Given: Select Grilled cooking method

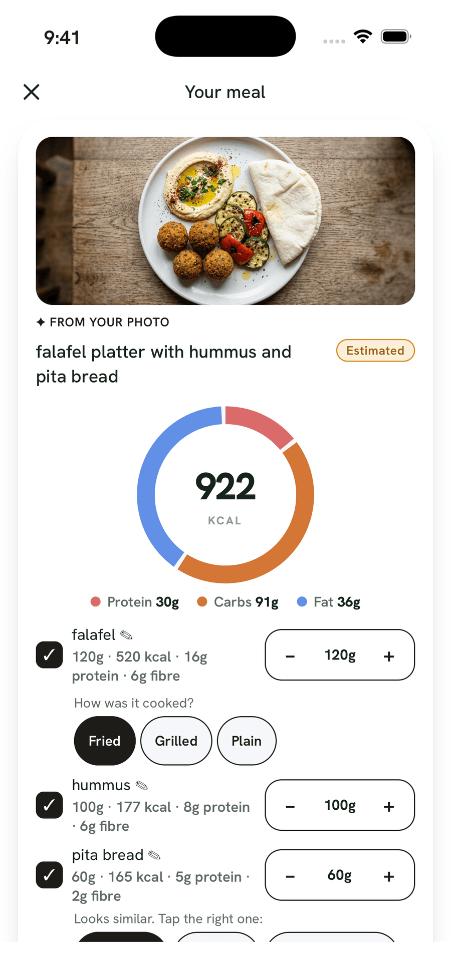Looking at the screenshot, I should (x=176, y=741).
